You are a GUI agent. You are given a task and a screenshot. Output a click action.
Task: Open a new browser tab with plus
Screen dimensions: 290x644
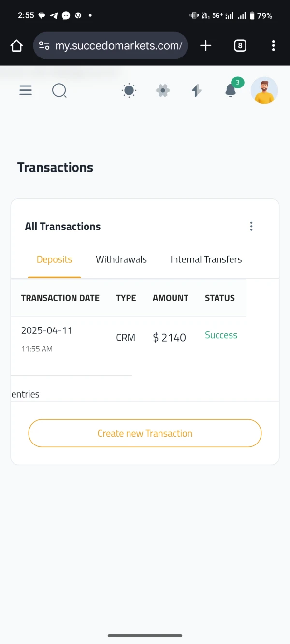tap(206, 46)
